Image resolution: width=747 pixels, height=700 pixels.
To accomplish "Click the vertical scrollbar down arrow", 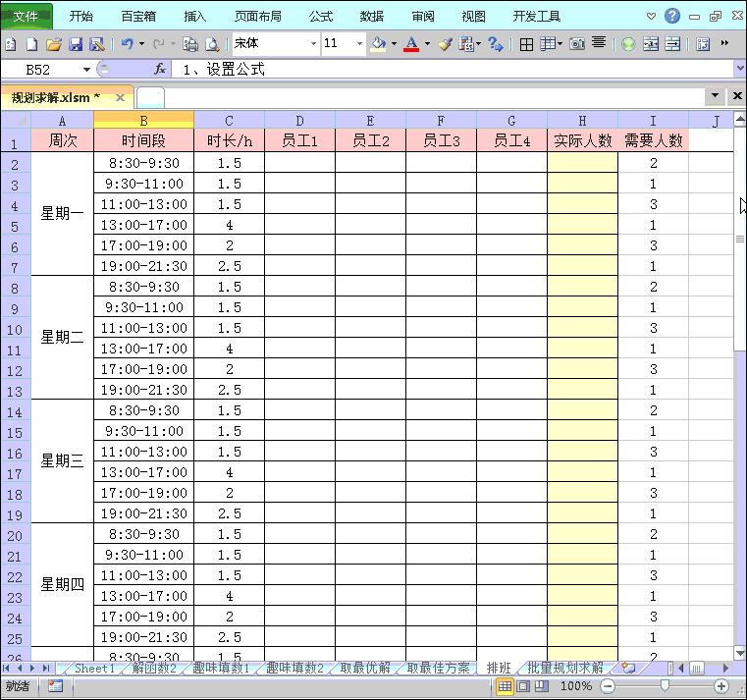I will click(740, 653).
